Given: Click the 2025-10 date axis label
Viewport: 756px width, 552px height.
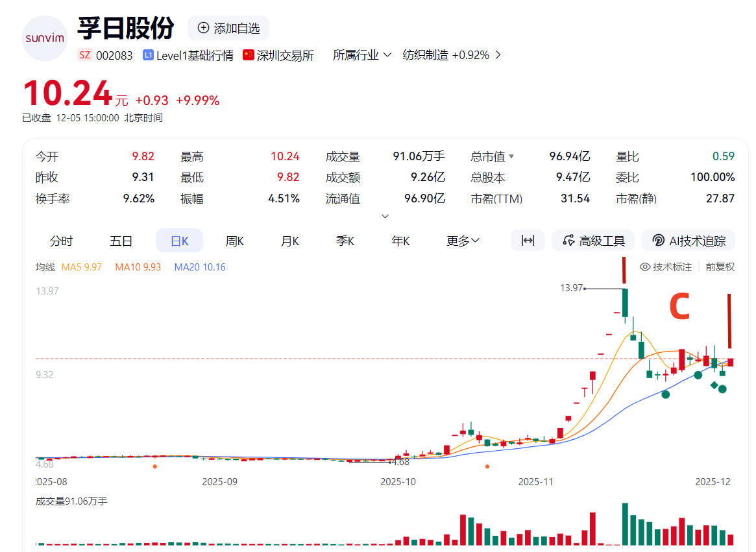Looking at the screenshot, I should coord(398,481).
